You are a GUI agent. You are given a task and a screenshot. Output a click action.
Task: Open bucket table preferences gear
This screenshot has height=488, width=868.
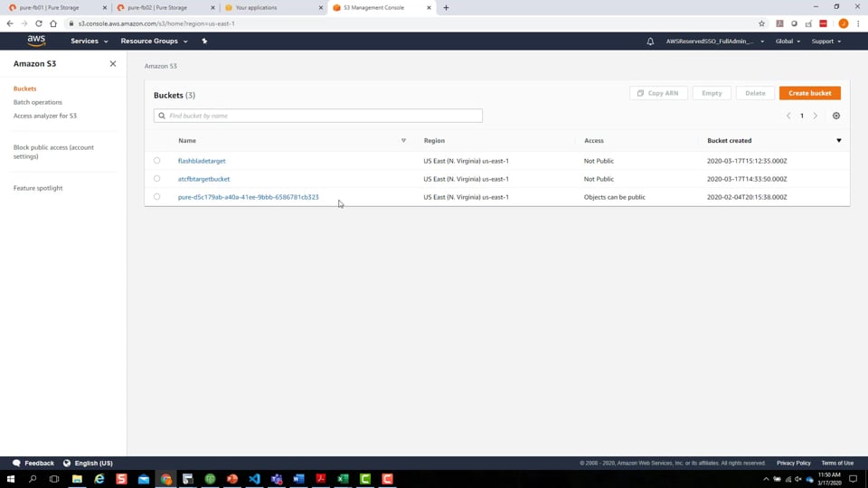pos(835,116)
